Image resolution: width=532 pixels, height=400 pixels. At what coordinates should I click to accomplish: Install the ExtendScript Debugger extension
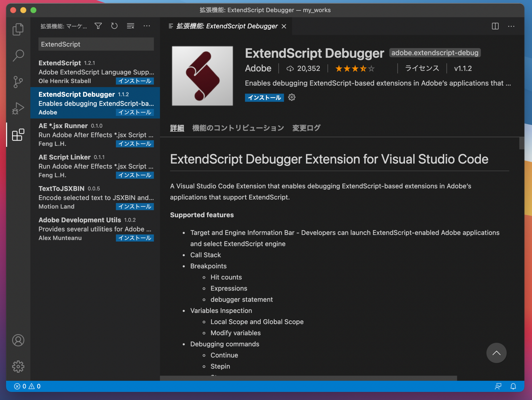coord(264,97)
